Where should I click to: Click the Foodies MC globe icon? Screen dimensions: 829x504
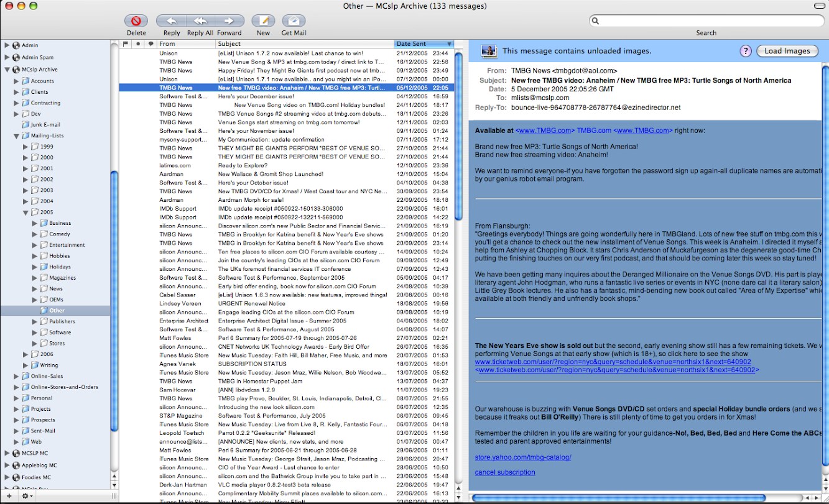click(x=16, y=477)
